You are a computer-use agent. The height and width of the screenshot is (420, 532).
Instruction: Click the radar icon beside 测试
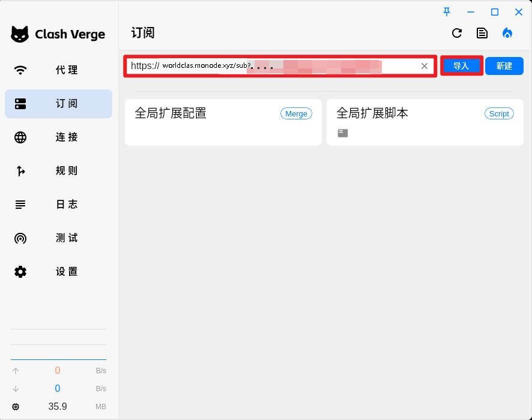click(x=20, y=238)
